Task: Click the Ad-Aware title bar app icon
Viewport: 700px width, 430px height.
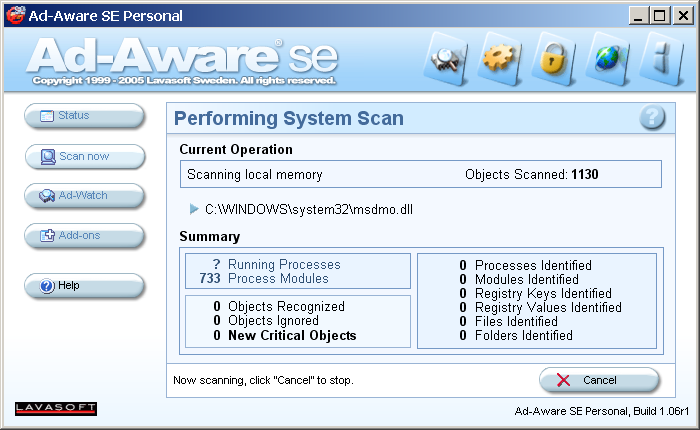Action: 16,15
